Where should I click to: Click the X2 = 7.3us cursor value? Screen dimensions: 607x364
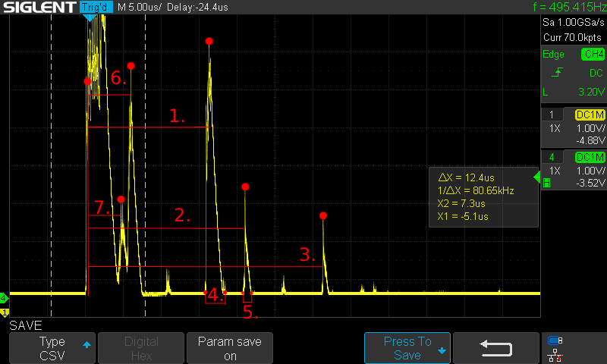(461, 203)
